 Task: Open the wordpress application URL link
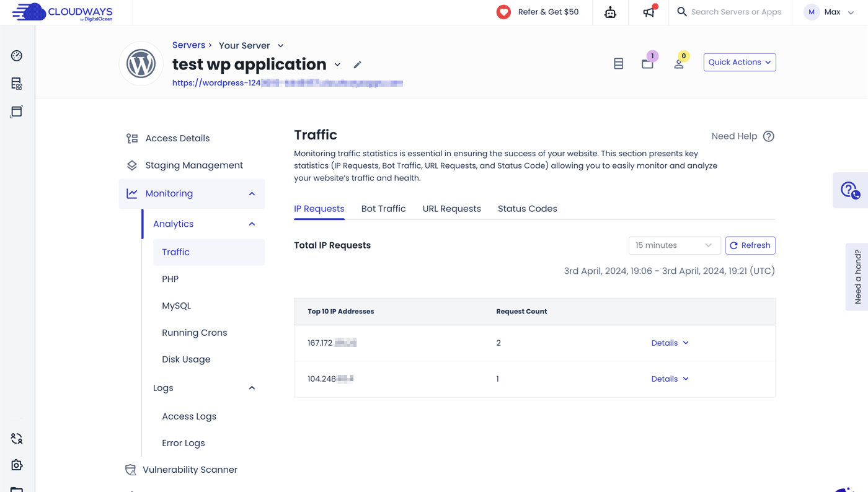pos(288,82)
